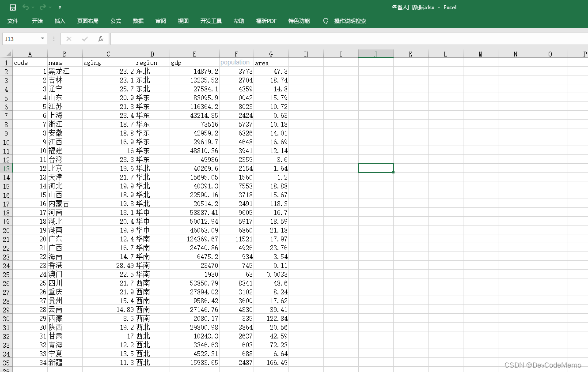Open the Name Box dropdown
The height and width of the screenshot is (372, 588).
point(43,39)
